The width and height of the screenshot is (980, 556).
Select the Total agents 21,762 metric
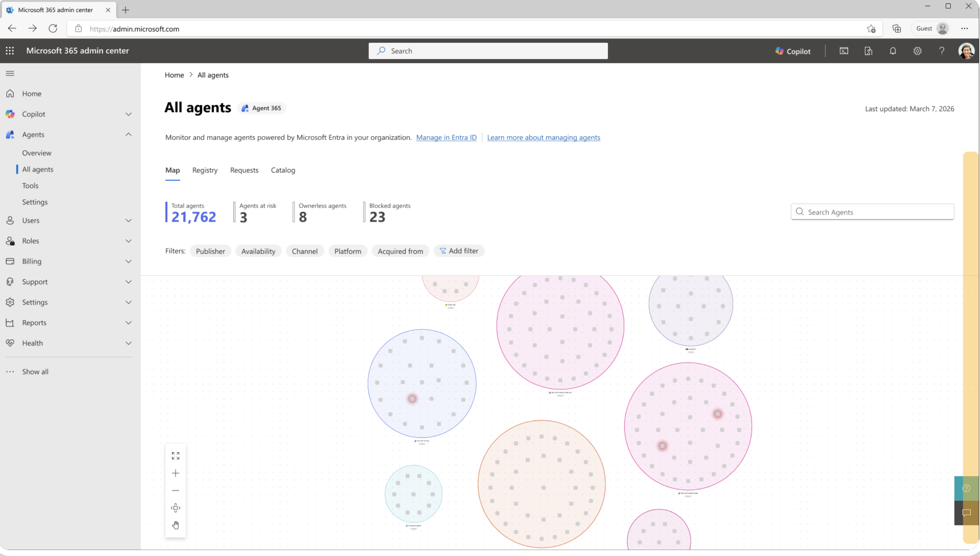(x=191, y=212)
